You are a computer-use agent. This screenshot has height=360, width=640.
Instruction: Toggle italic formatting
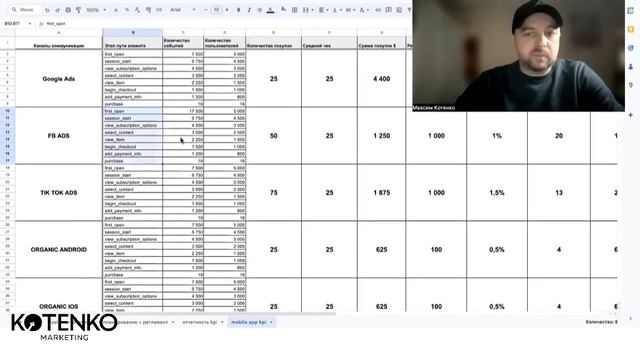(249, 10)
